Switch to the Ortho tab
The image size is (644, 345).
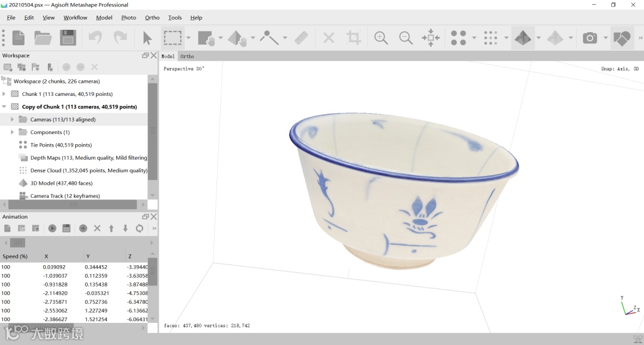coord(187,56)
